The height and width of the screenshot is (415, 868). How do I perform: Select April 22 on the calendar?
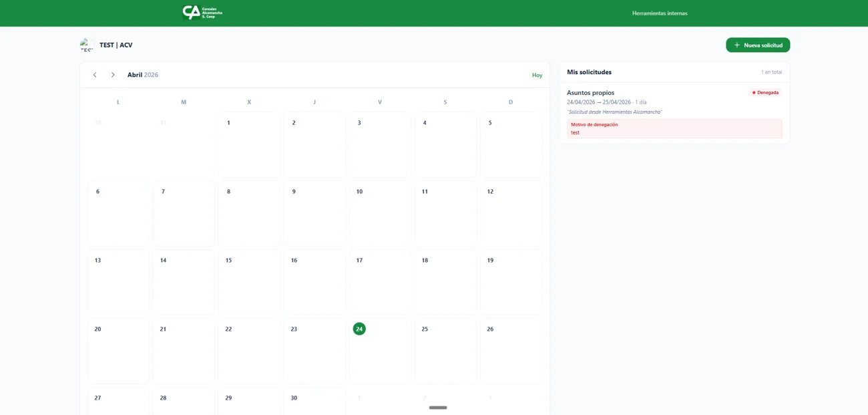pos(249,352)
